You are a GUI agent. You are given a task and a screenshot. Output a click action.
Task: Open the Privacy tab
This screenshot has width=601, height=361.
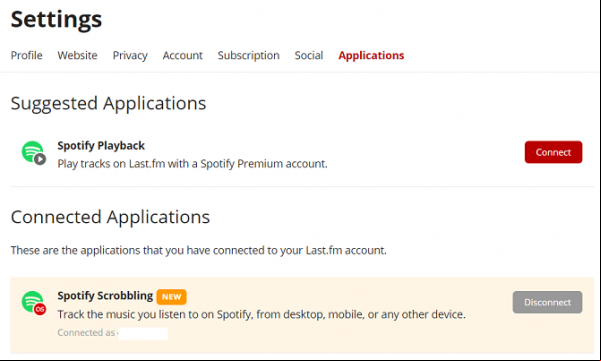130,56
